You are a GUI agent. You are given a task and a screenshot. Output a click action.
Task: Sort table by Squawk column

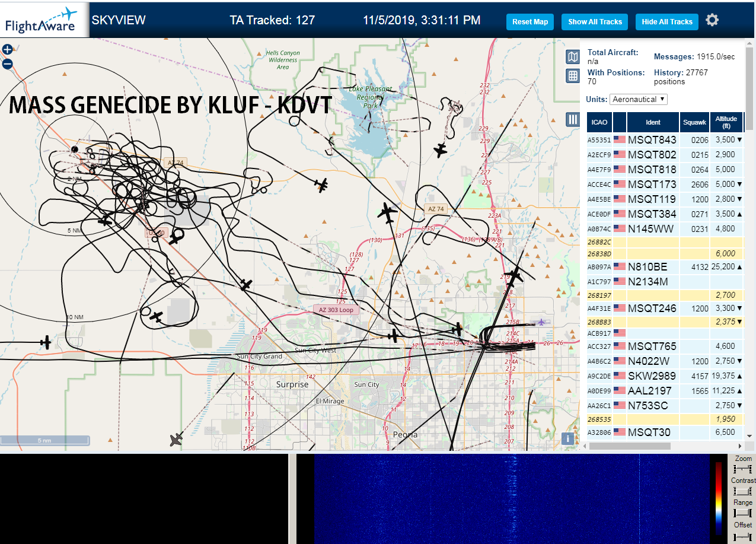pyautogui.click(x=694, y=122)
